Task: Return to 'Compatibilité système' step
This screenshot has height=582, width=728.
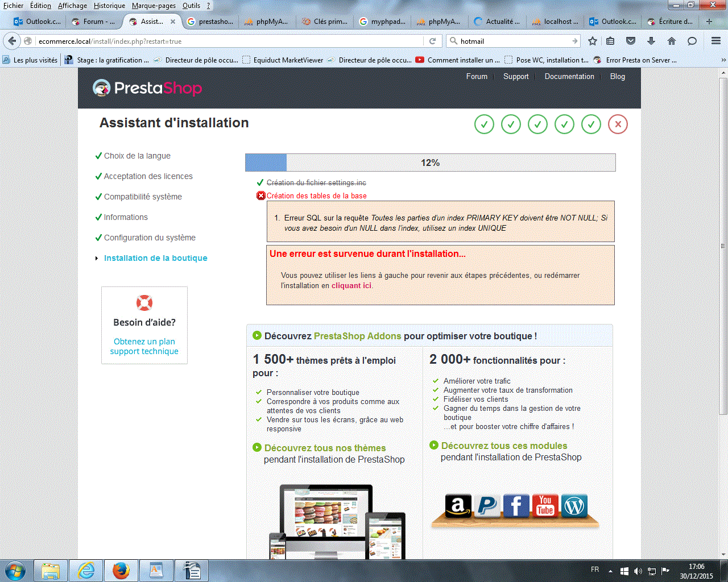Action: pos(143,197)
